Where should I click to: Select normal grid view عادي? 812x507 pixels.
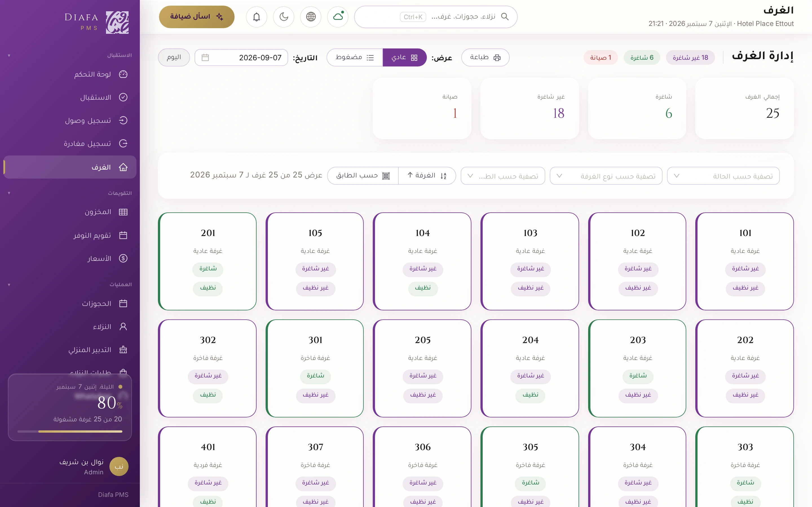(x=404, y=57)
